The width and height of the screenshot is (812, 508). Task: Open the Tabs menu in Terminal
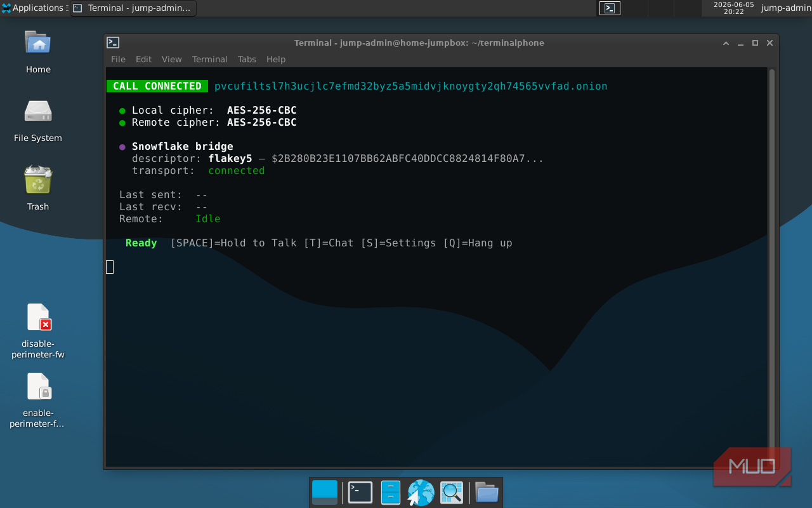tap(247, 59)
